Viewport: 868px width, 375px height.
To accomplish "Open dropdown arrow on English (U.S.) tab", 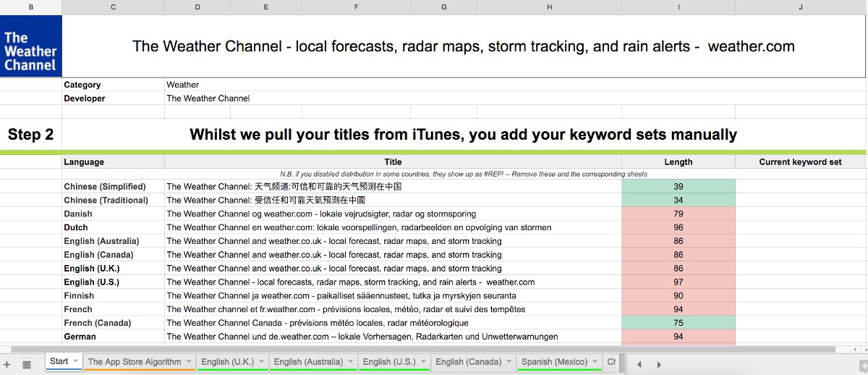I will (424, 362).
